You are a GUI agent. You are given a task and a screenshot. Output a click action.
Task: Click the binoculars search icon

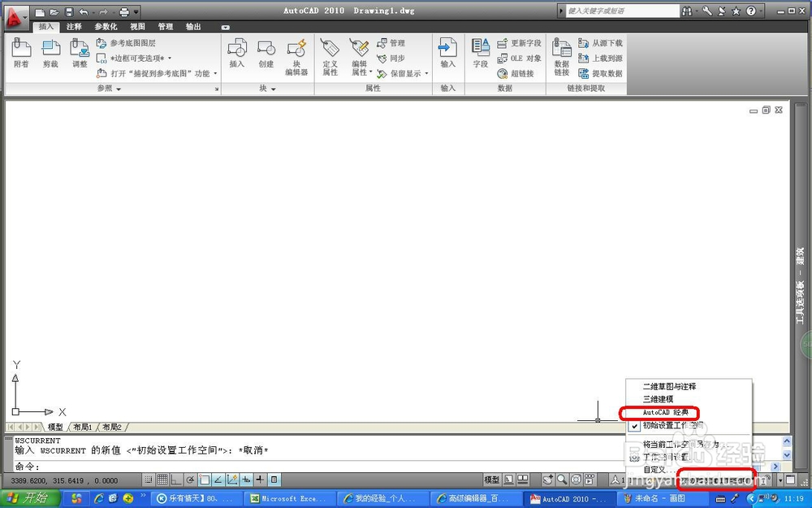(x=687, y=11)
